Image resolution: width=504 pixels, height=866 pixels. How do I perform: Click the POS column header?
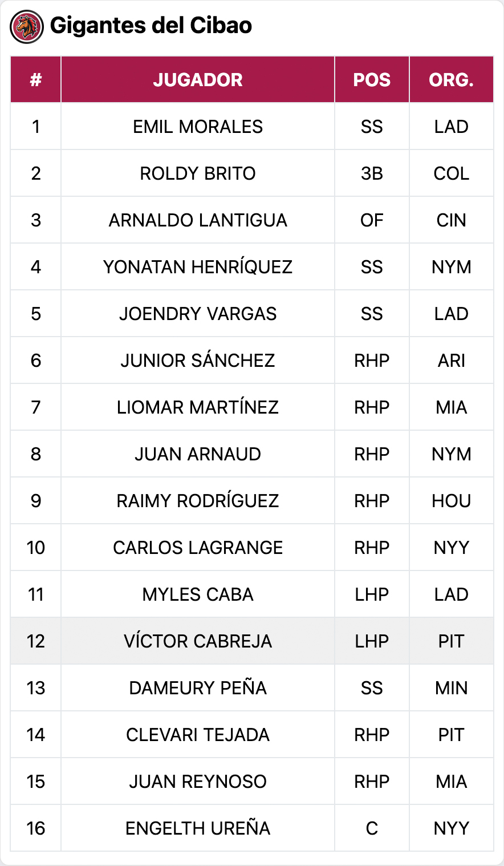[x=372, y=80]
